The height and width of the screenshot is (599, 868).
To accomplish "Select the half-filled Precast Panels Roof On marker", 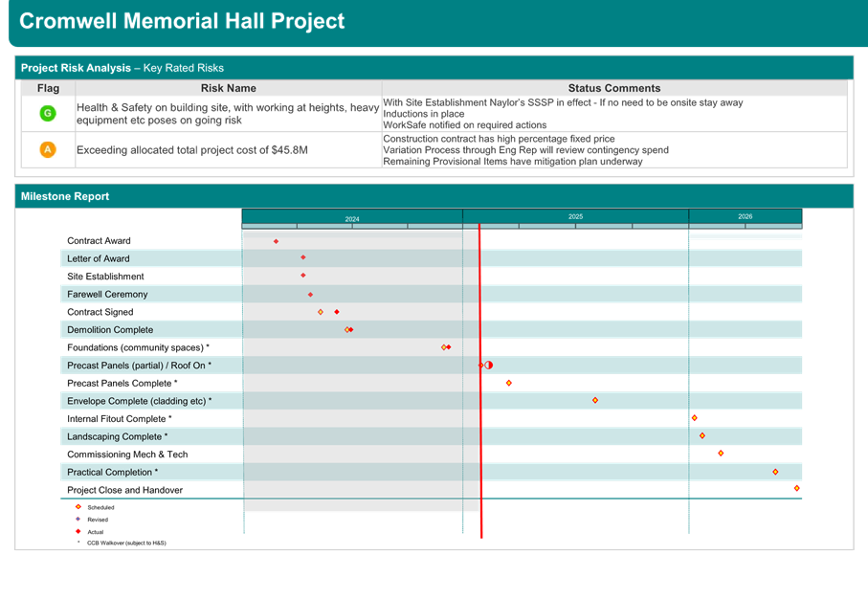I will click(x=488, y=365).
